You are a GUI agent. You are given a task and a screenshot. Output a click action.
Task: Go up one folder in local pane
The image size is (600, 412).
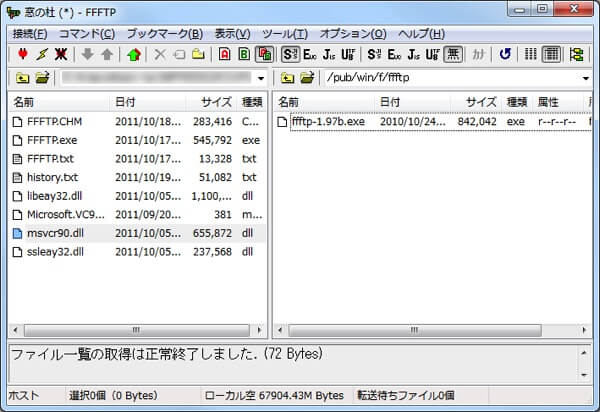[x=22, y=78]
